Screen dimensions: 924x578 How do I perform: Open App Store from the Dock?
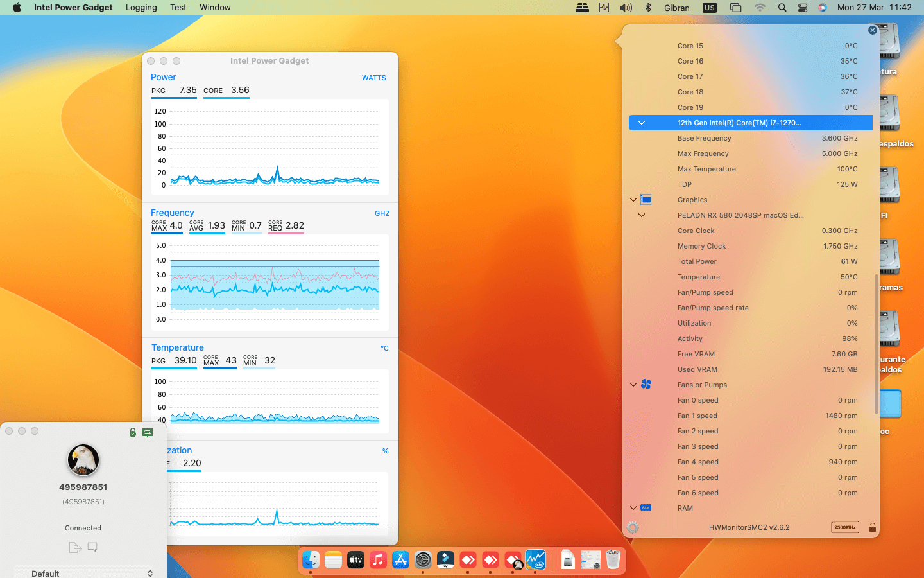pyautogui.click(x=400, y=560)
